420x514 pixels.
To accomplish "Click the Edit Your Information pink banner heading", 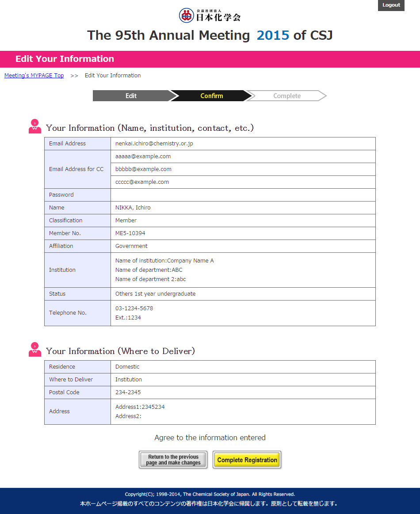I will coord(65,59).
